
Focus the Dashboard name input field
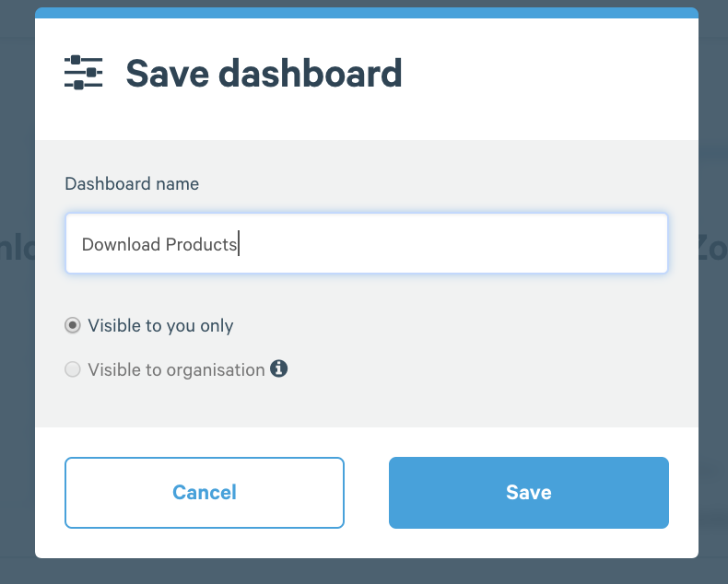pos(367,243)
